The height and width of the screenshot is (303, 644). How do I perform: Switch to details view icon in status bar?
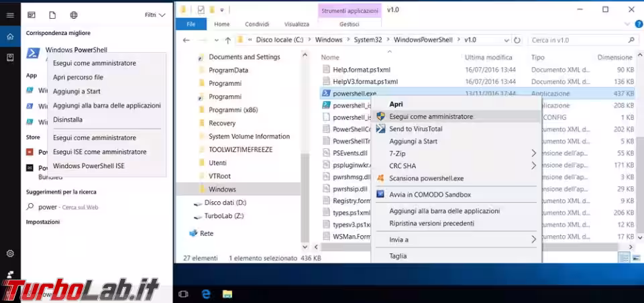[x=624, y=258]
